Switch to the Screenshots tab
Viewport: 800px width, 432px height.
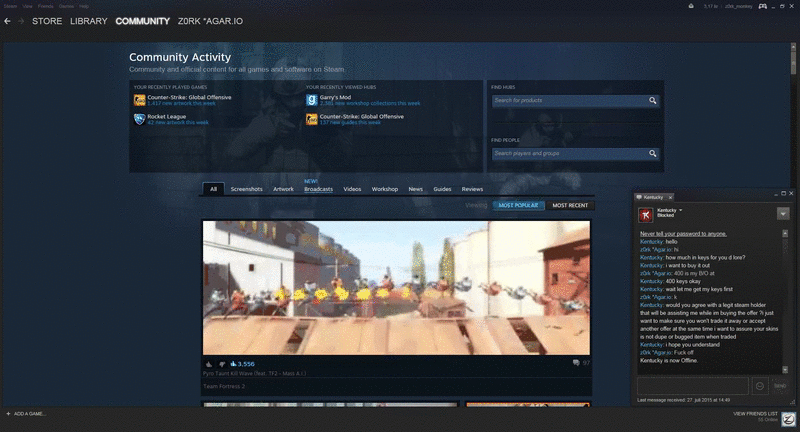(246, 189)
